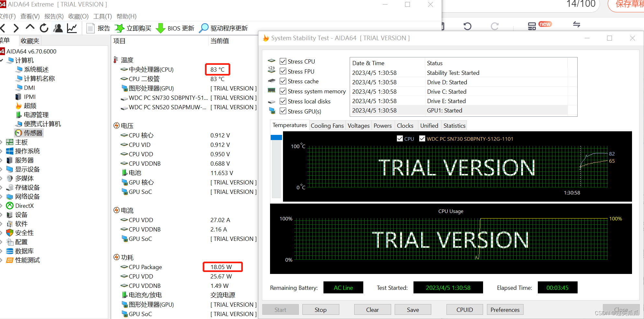Toggle Stress cache checkbox
This screenshot has height=319, width=644.
coord(283,81)
